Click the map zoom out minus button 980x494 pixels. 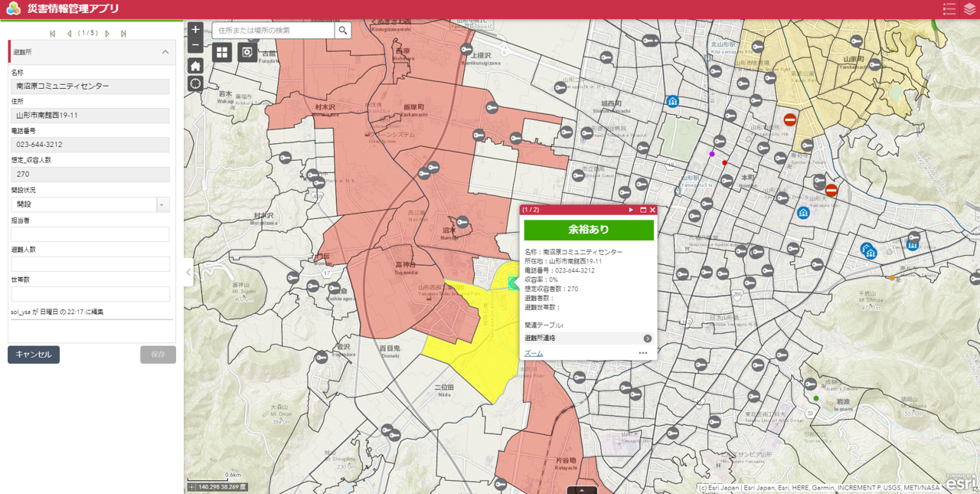pos(195,45)
